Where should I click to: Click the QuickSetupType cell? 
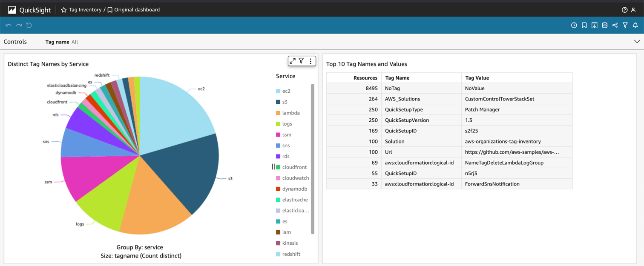tap(421, 110)
